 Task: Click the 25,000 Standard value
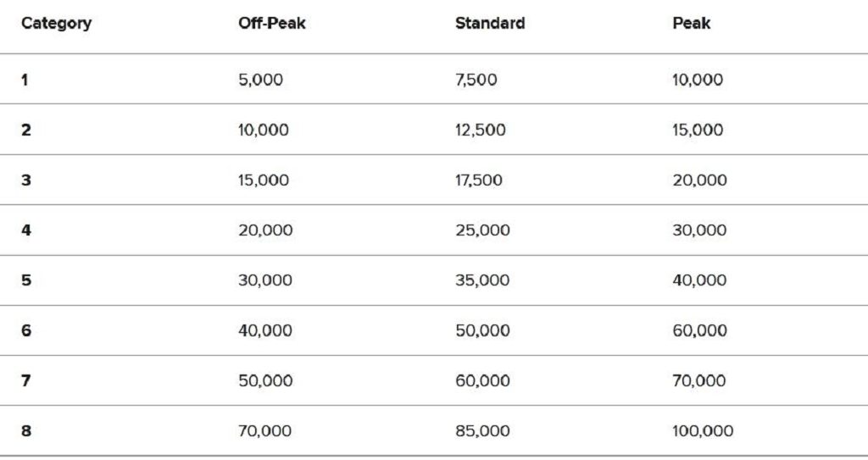click(482, 230)
